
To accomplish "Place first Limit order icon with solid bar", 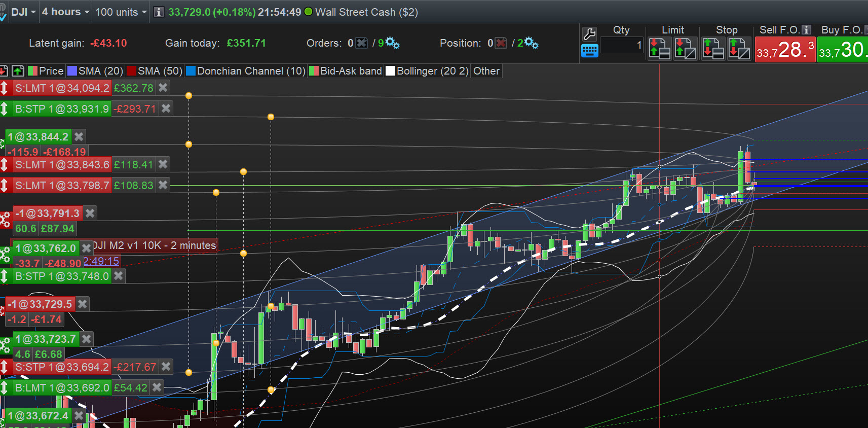I will tap(659, 49).
